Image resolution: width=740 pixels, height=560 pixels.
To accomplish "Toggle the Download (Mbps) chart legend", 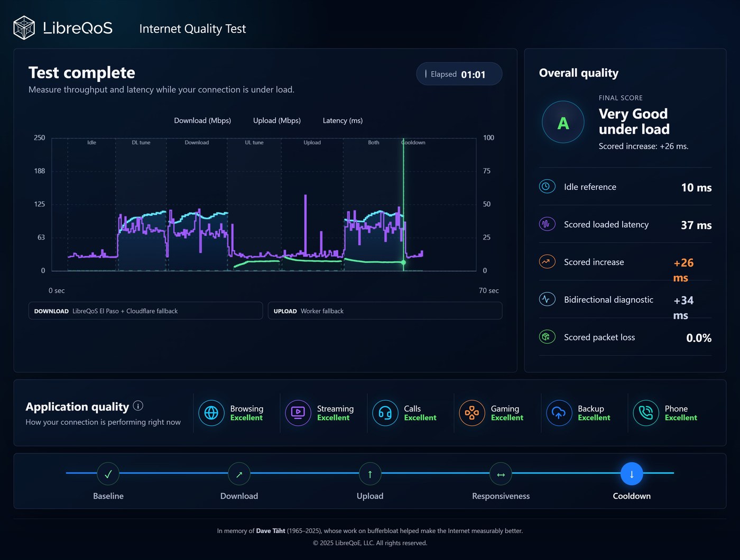I will tap(202, 121).
